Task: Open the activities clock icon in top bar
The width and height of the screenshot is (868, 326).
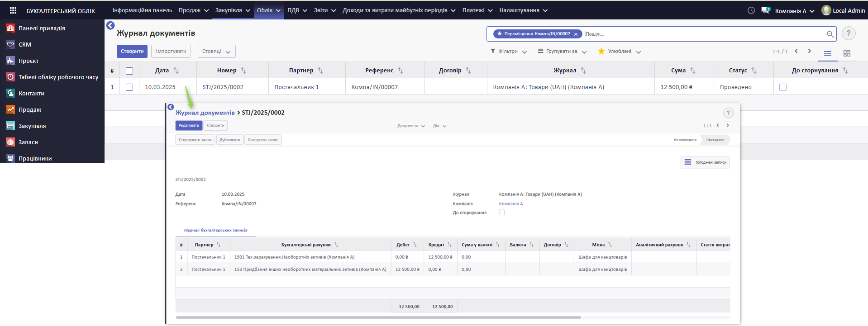Action: pos(751,10)
